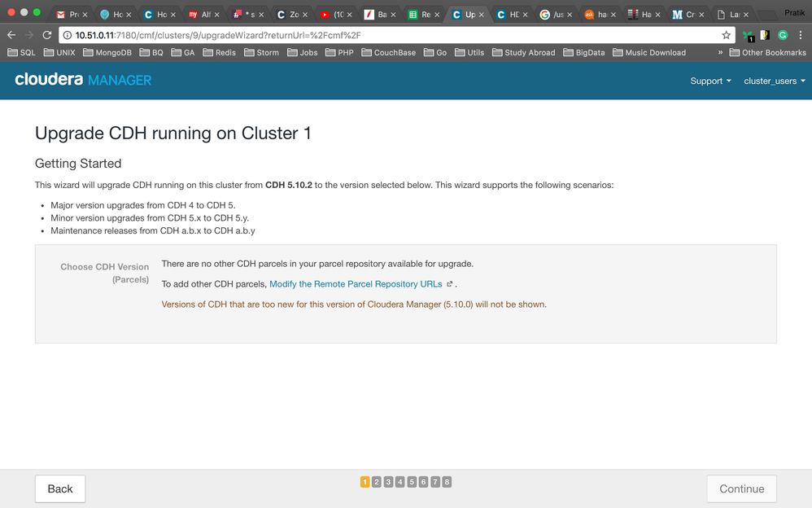
Task: Switch to the Gmail tab
Action: point(71,15)
